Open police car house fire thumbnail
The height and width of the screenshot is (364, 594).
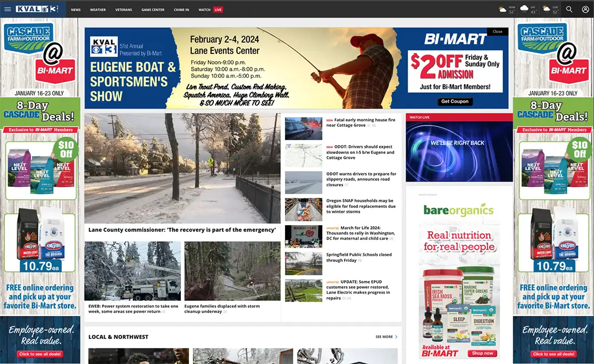(303, 129)
